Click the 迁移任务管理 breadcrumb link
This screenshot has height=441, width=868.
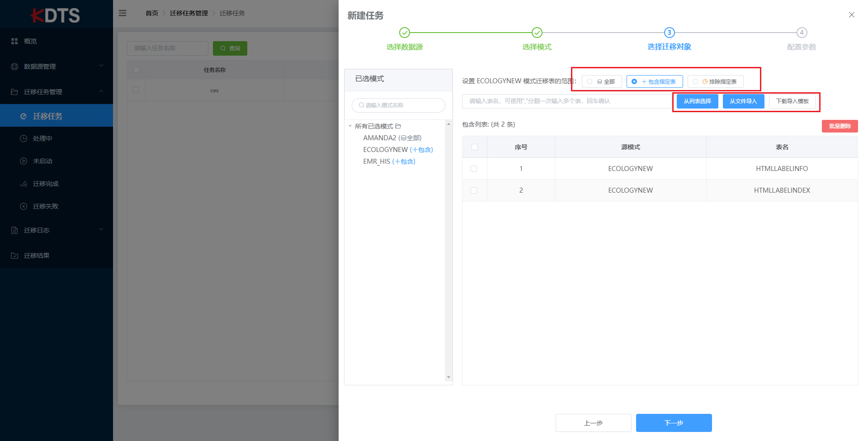[189, 13]
